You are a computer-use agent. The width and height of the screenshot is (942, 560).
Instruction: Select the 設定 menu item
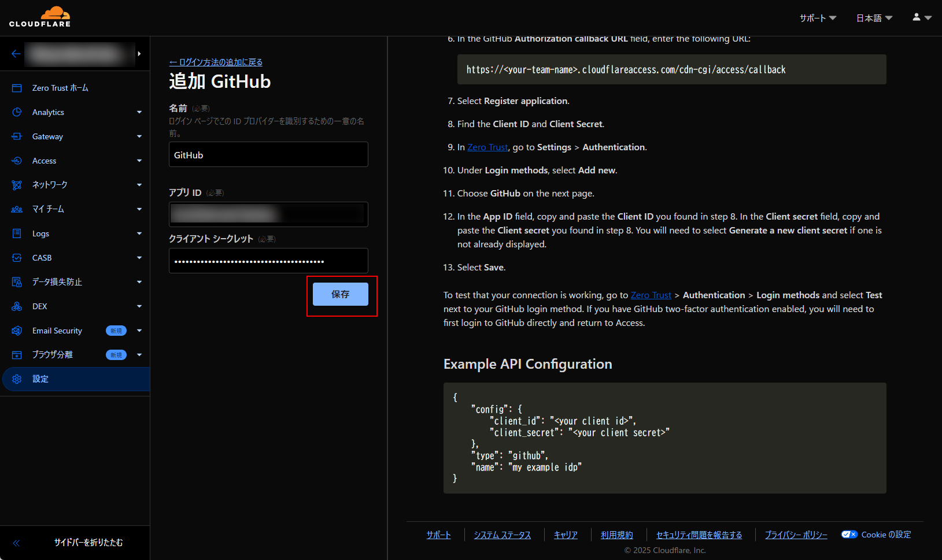(x=75, y=379)
